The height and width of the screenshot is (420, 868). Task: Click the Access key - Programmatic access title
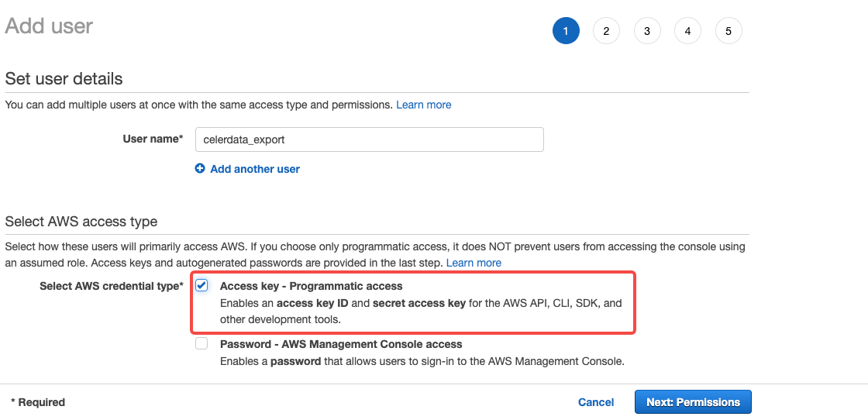pyautogui.click(x=311, y=286)
